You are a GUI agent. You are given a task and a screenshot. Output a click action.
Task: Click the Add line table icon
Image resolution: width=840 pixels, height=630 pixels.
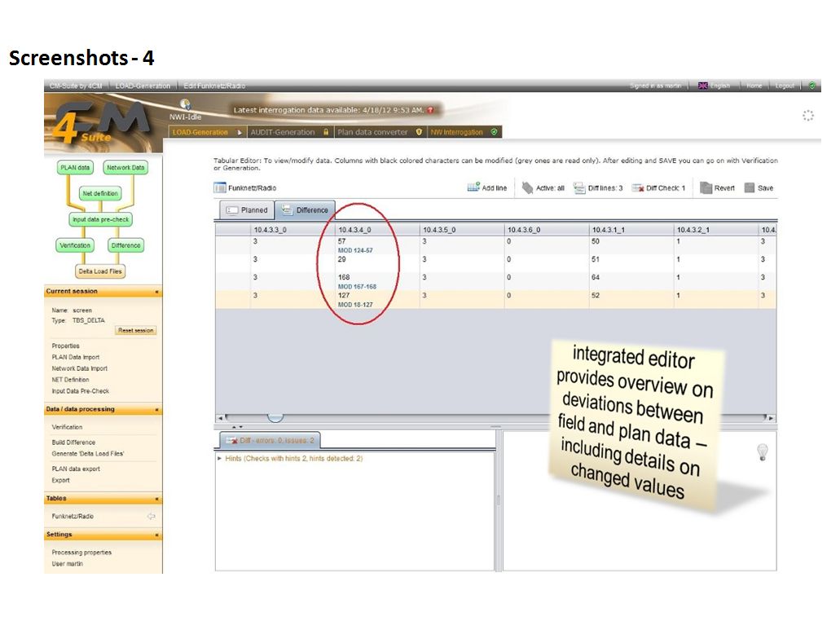473,187
